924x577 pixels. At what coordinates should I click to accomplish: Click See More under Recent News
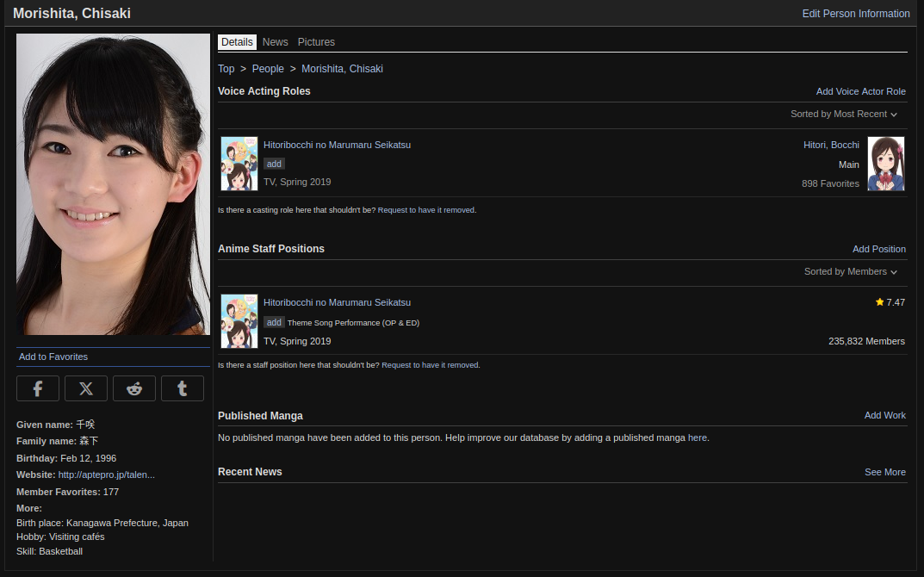coord(885,472)
